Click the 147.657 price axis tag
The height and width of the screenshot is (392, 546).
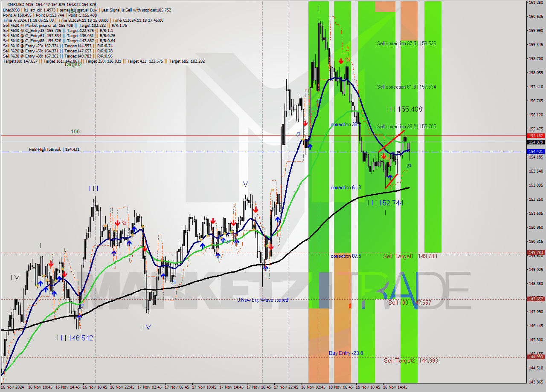(535, 299)
